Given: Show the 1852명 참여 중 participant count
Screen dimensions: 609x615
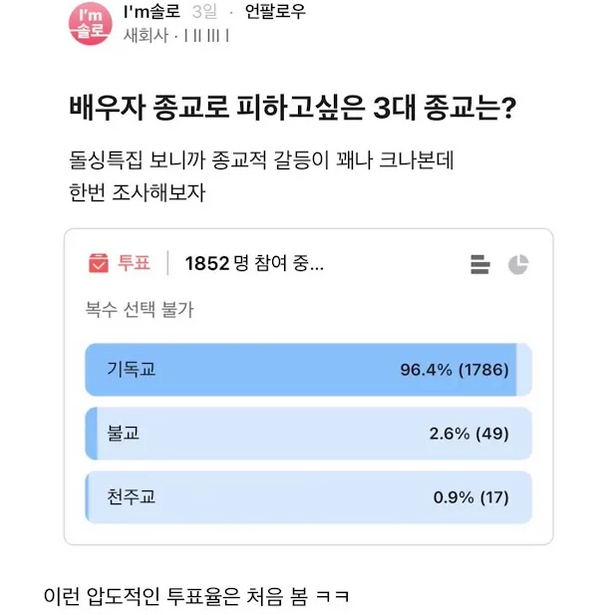Looking at the screenshot, I should coord(253,264).
